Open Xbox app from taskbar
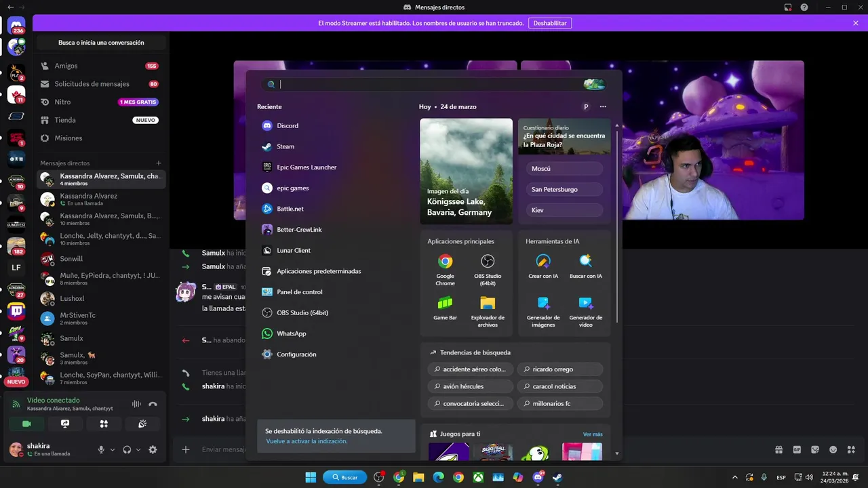Screen dimensions: 868x488 pos(478,477)
